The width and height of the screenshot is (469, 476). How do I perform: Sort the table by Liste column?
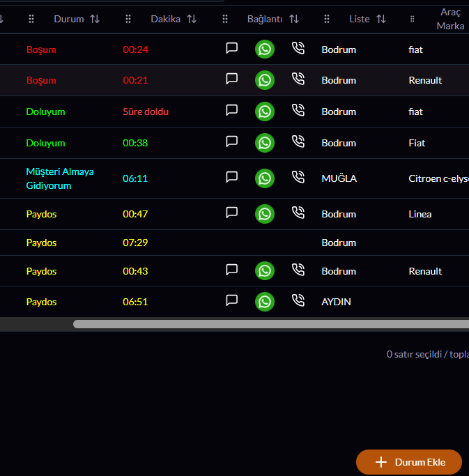(381, 20)
